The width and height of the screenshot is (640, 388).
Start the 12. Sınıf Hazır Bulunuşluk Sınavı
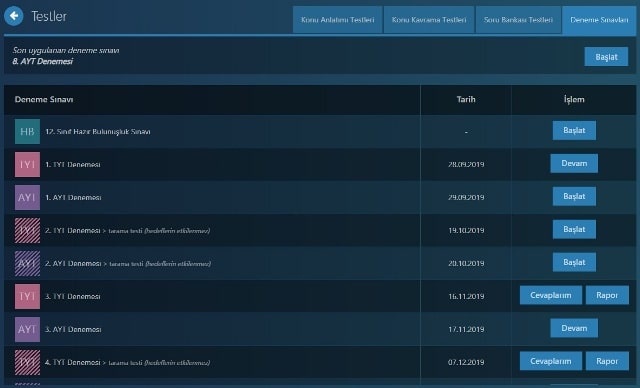tap(574, 131)
